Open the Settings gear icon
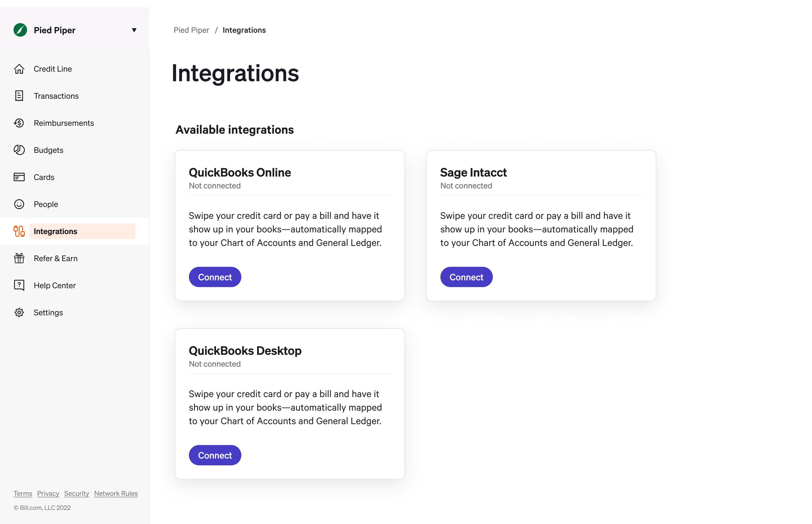This screenshot has width=812, height=524. point(19,313)
